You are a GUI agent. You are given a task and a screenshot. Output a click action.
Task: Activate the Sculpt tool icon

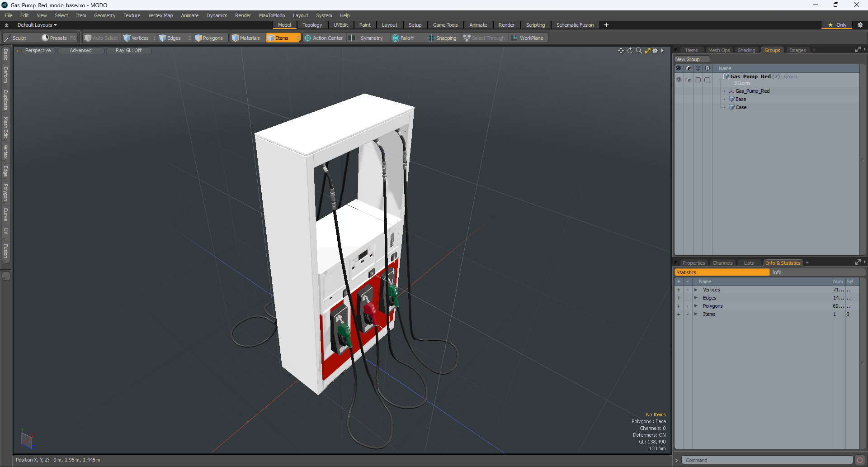point(8,38)
